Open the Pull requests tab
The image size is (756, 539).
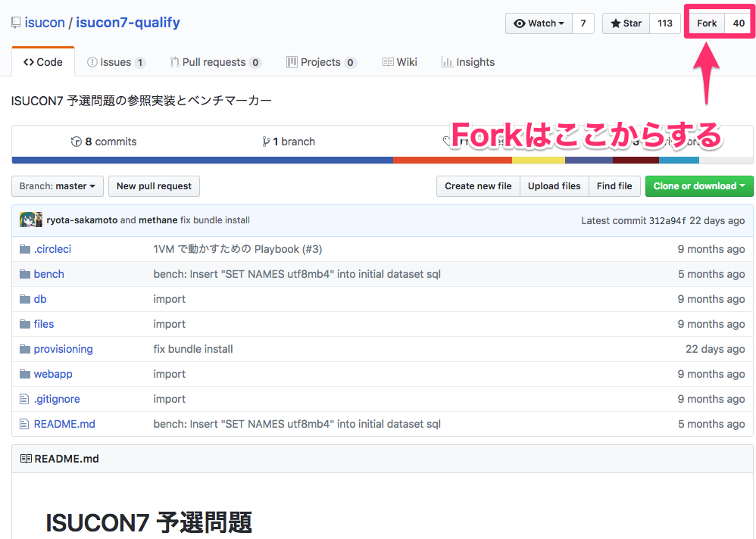215,62
